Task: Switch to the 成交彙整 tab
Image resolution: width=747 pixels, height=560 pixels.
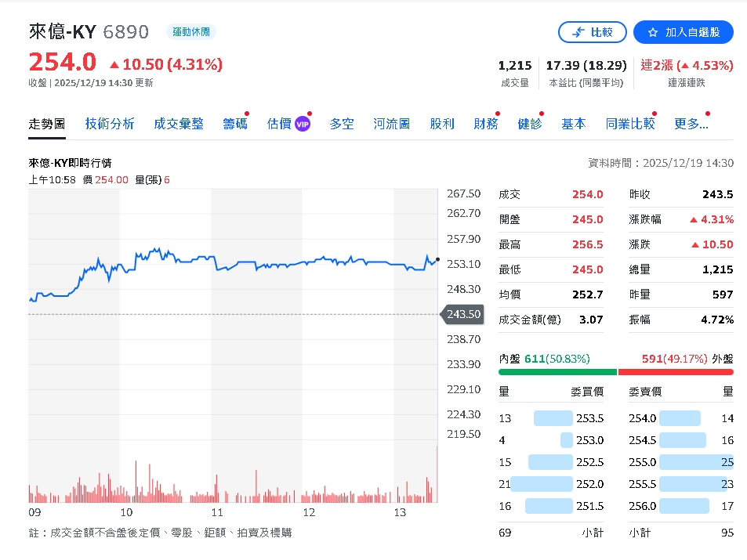Action: (x=179, y=124)
